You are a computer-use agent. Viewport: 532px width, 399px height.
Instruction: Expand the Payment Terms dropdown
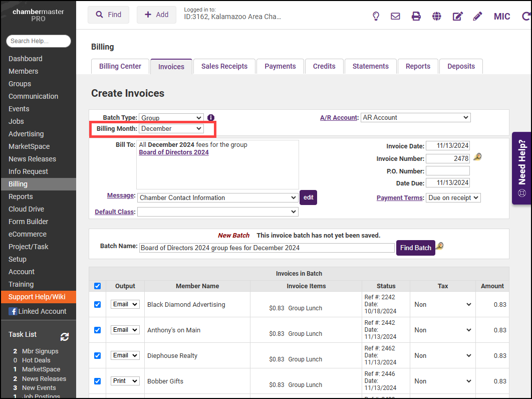453,198
